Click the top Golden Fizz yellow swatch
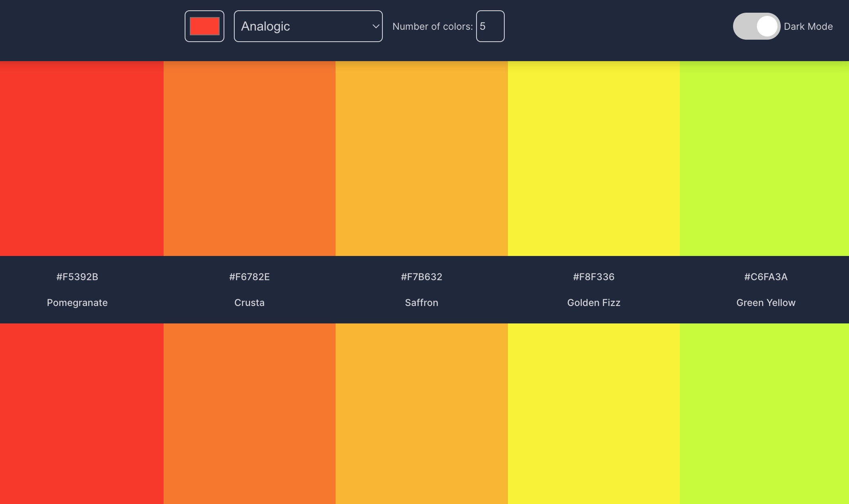 coord(594,158)
